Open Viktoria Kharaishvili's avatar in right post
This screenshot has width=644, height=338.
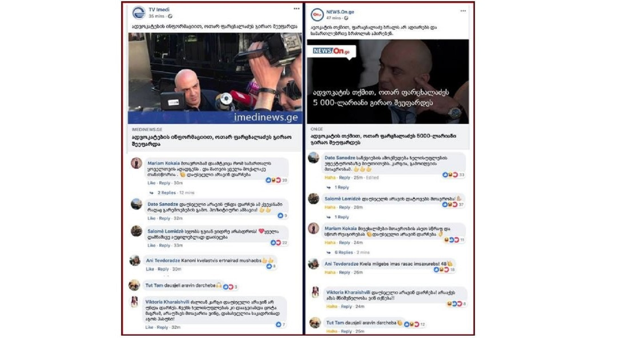click(x=315, y=293)
